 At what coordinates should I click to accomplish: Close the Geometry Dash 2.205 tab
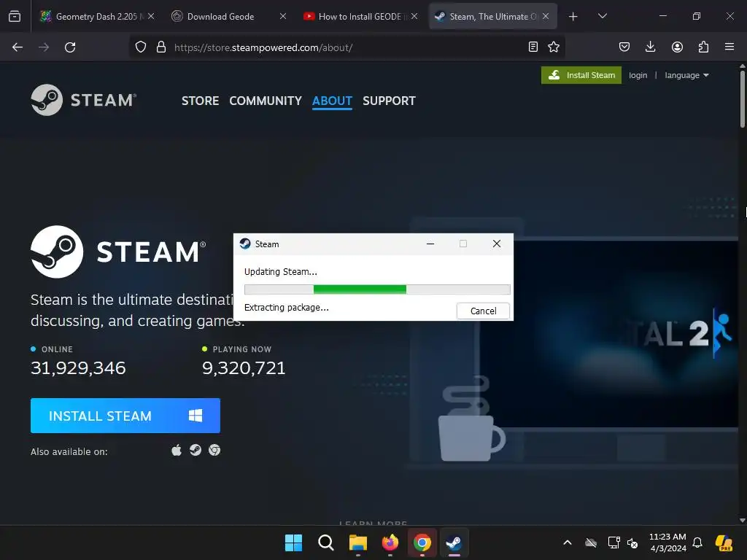(151, 16)
